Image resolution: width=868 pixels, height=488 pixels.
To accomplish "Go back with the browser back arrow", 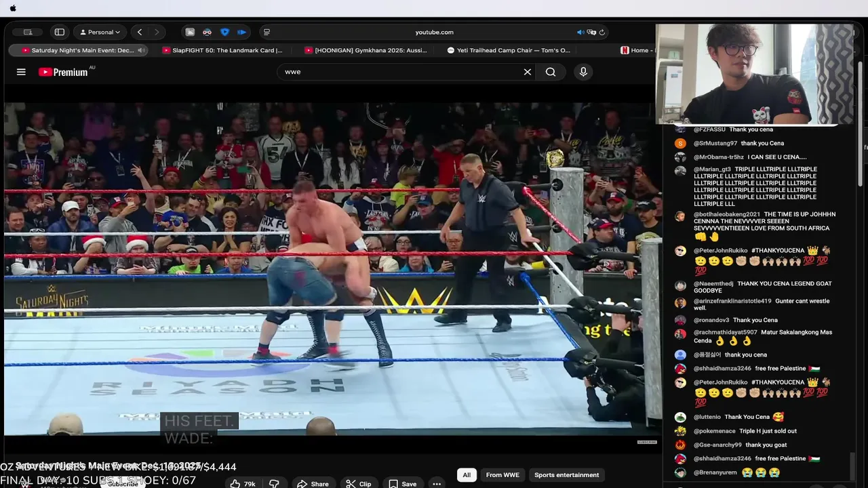I will pos(140,32).
